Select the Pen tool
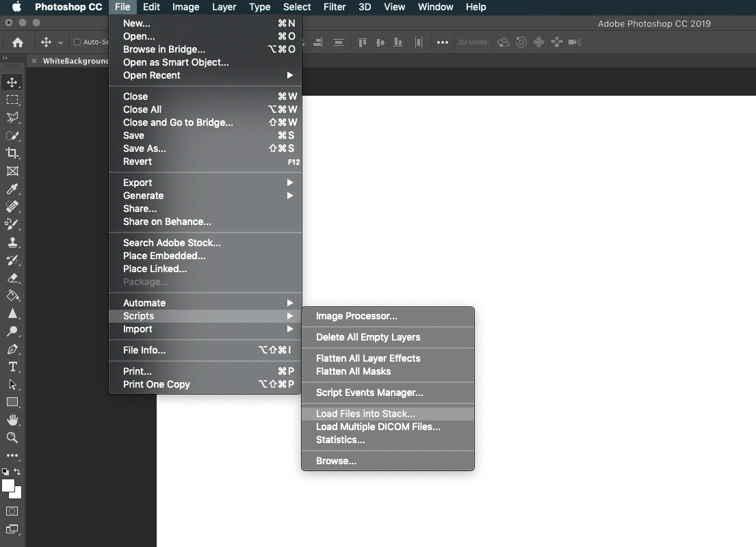756x547 pixels. point(12,349)
